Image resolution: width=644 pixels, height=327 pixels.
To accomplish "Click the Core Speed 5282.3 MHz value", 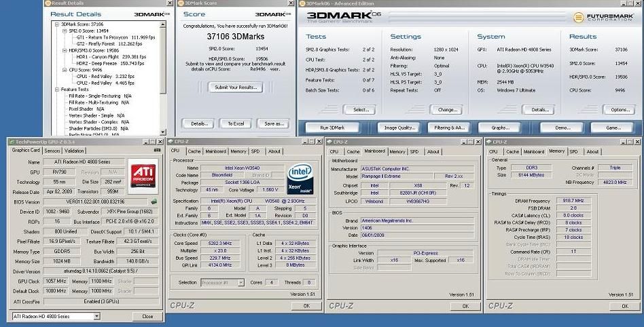I will (x=220, y=244).
